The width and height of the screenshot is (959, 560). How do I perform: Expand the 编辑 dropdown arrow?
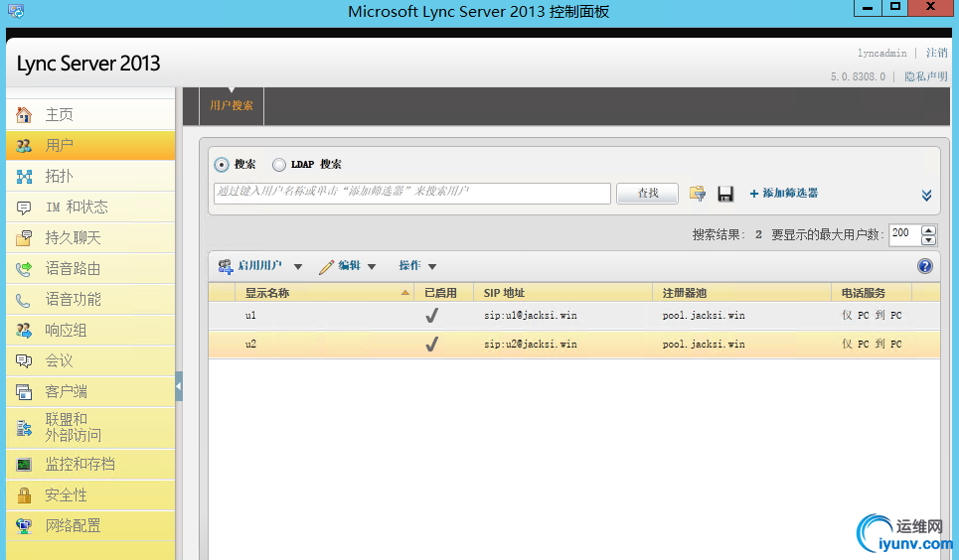click(x=372, y=266)
